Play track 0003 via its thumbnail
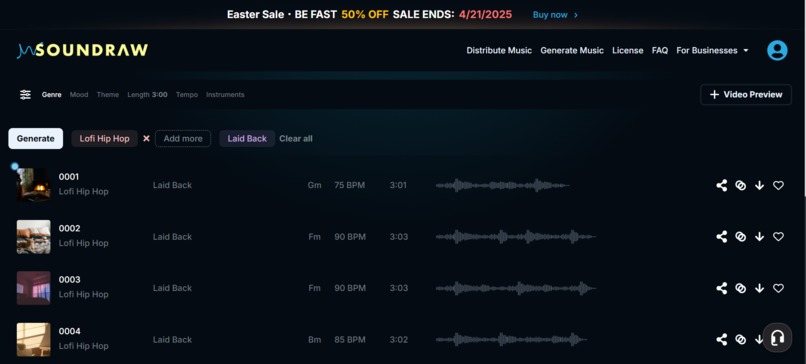Image resolution: width=806 pixels, height=364 pixels. click(33, 288)
